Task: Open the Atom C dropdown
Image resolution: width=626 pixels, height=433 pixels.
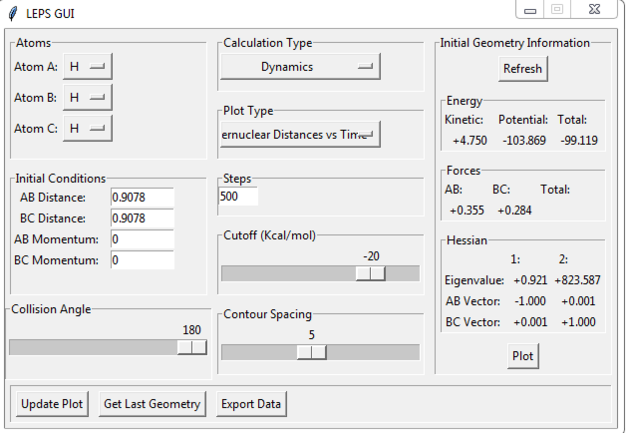Action: 88,128
